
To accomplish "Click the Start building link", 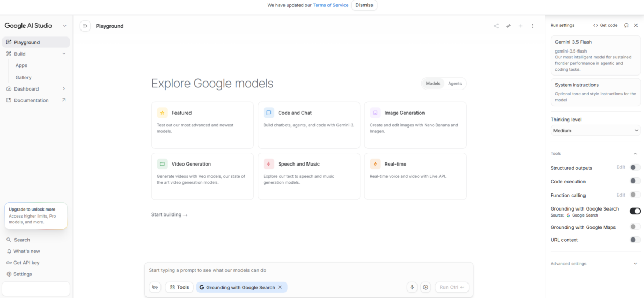I will 170,215.
